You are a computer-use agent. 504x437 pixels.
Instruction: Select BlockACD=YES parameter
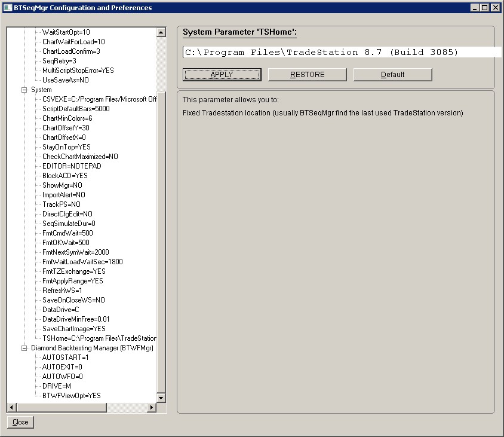click(x=65, y=176)
